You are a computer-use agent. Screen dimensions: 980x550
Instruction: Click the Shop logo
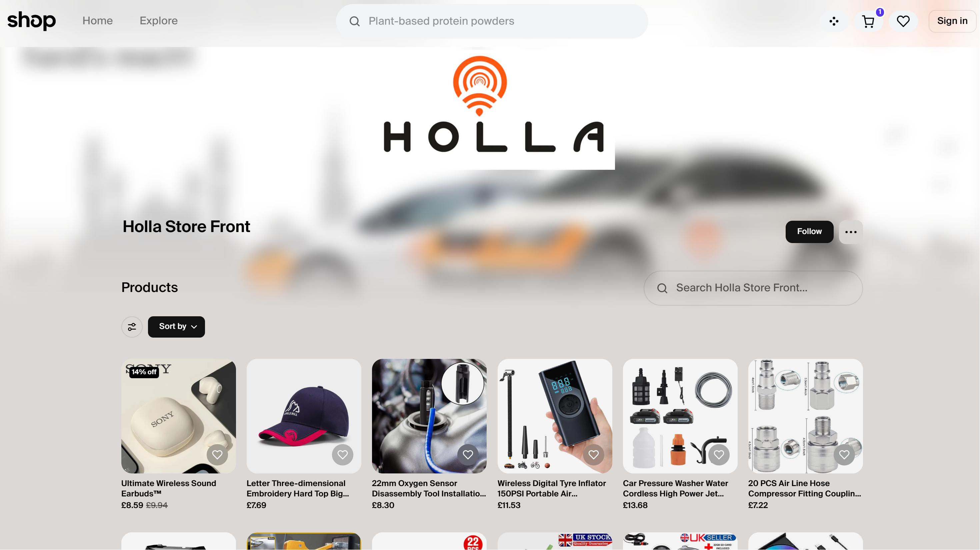pyautogui.click(x=32, y=21)
